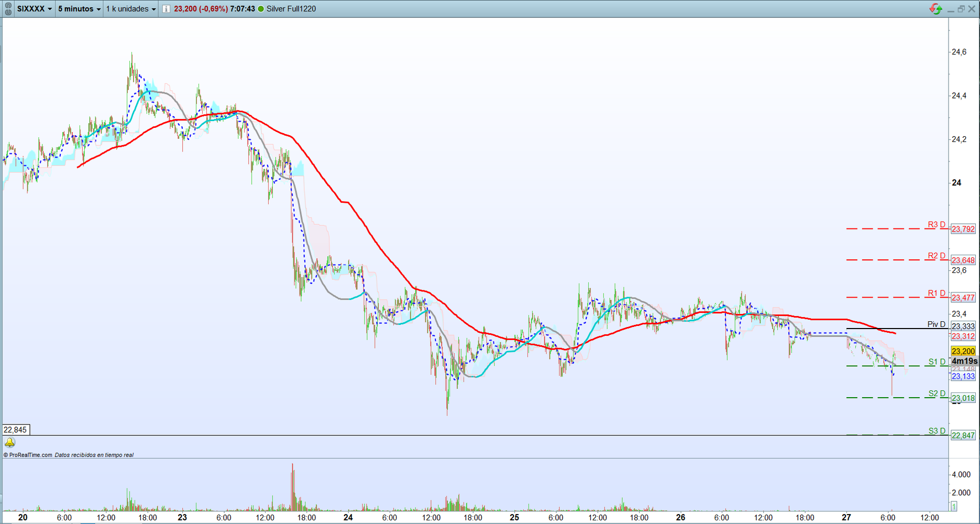Click the R1 D resistance label
This screenshot has width=980, height=524.
(x=937, y=293)
